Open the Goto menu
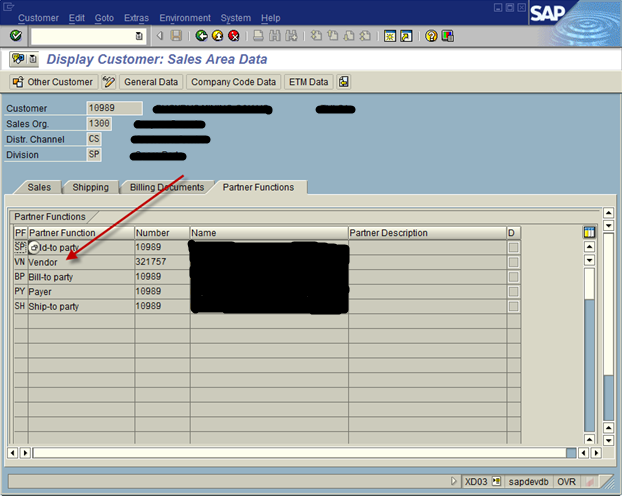This screenshot has height=496, width=622. coord(104,18)
